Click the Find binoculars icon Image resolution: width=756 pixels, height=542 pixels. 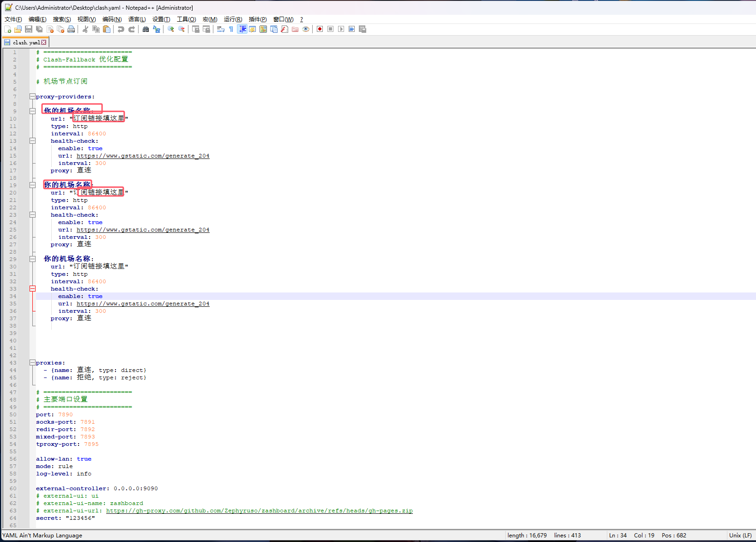(x=145, y=29)
